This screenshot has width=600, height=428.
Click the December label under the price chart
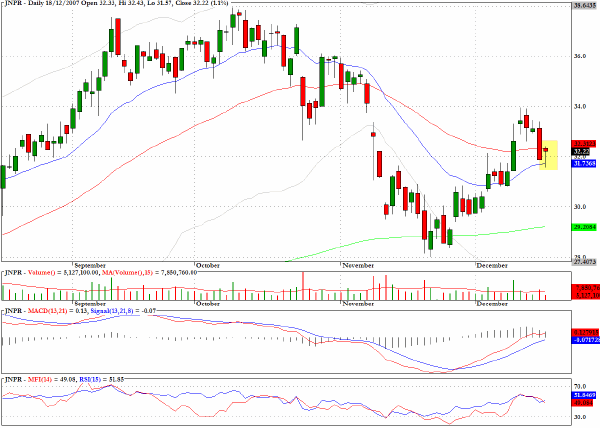pos(492,265)
